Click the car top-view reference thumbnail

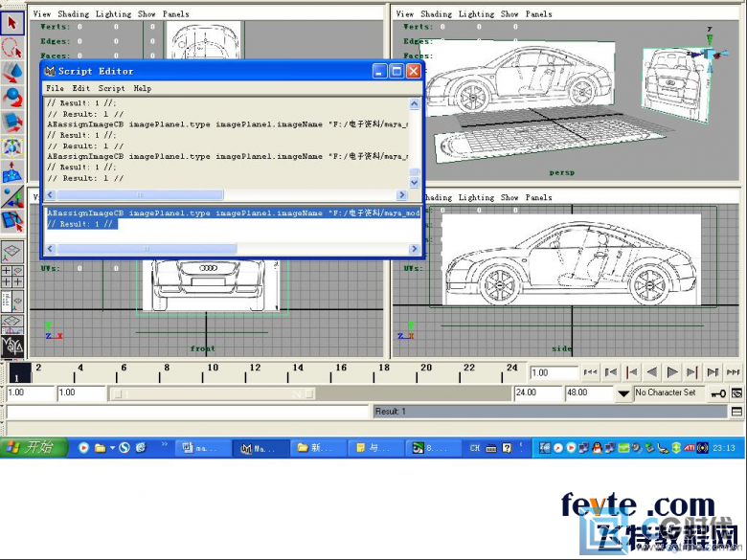(x=203, y=40)
